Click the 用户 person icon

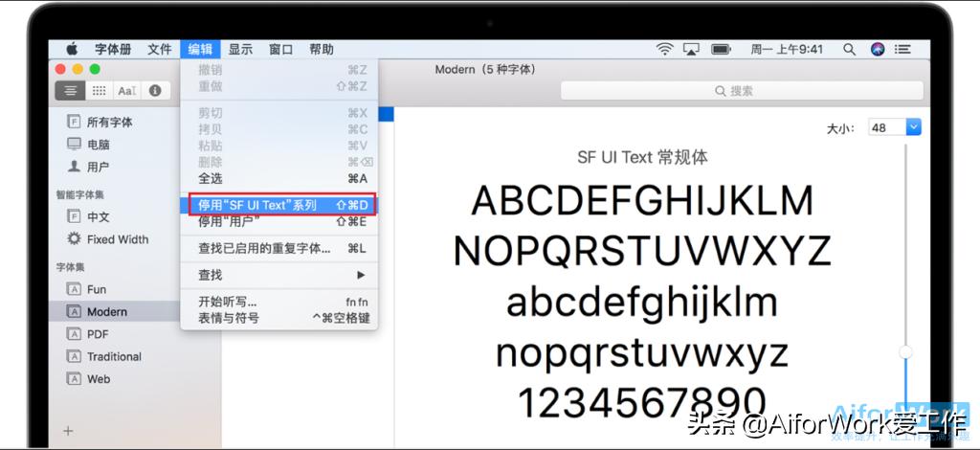coord(75,167)
